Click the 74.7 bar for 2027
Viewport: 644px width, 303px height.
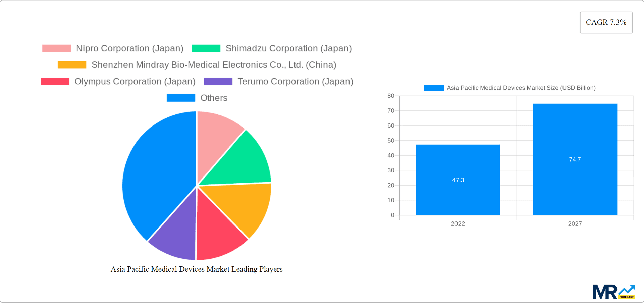click(575, 159)
